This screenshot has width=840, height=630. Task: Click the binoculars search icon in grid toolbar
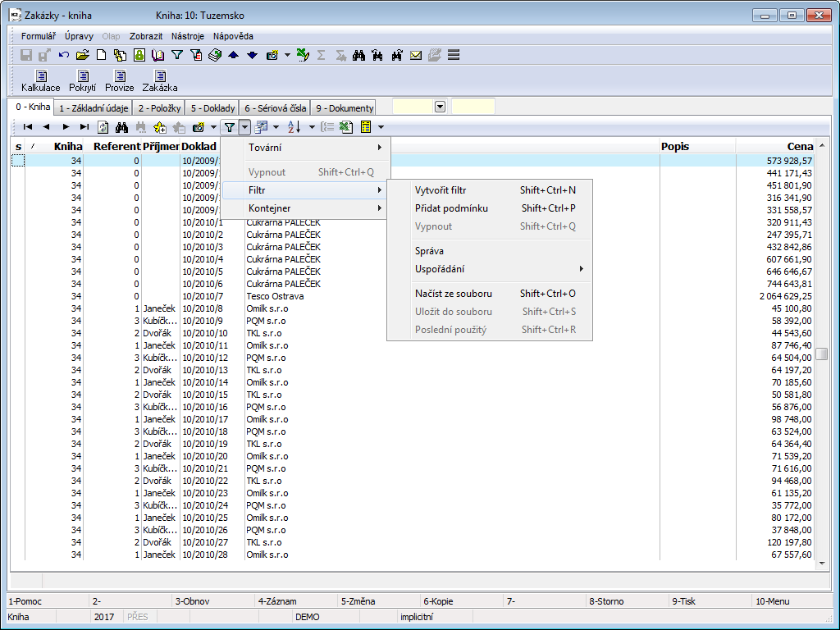pos(121,127)
